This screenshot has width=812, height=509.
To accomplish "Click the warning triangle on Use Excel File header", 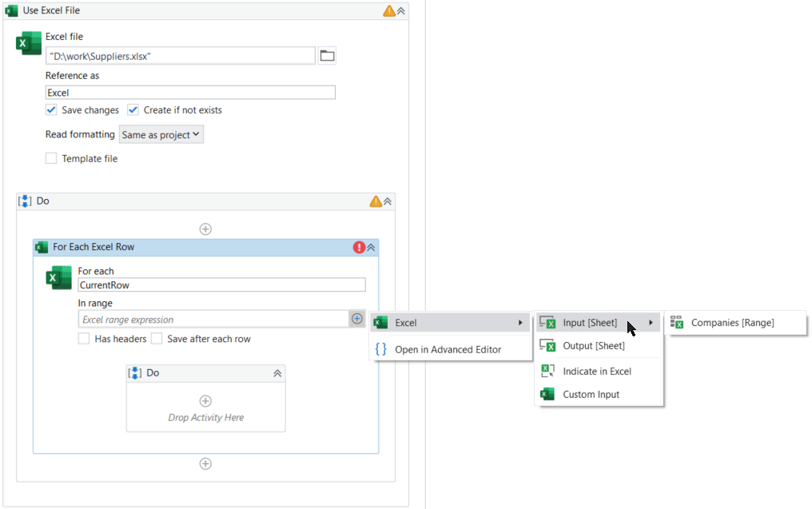I will click(x=388, y=10).
